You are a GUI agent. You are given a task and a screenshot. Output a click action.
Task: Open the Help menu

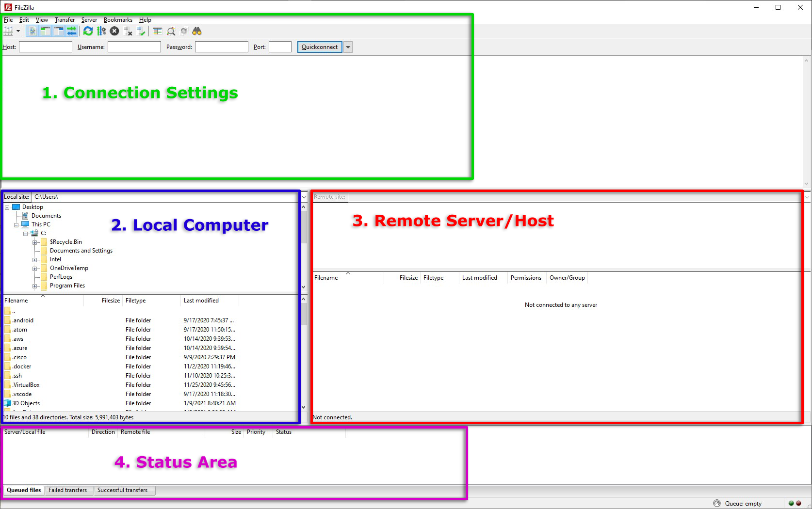tap(145, 20)
